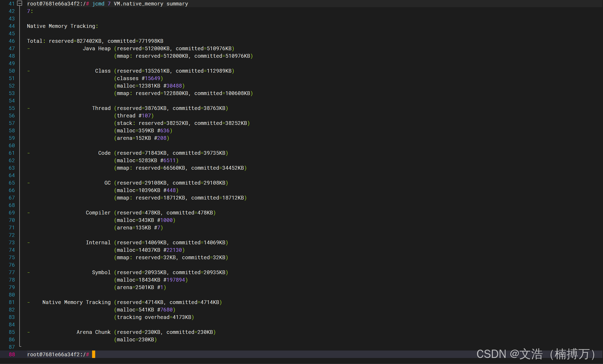Click the jcmd command text
603x364 pixels.
coord(98,4)
